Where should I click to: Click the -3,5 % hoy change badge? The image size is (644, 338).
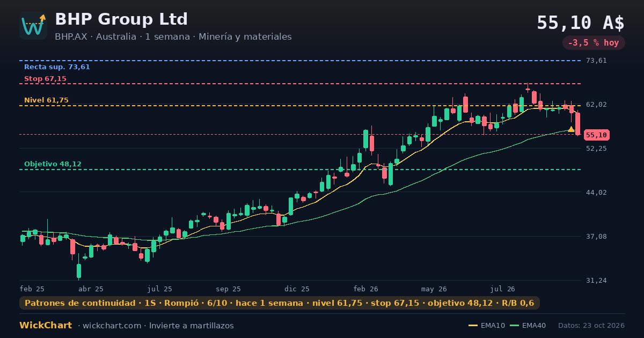(x=594, y=43)
